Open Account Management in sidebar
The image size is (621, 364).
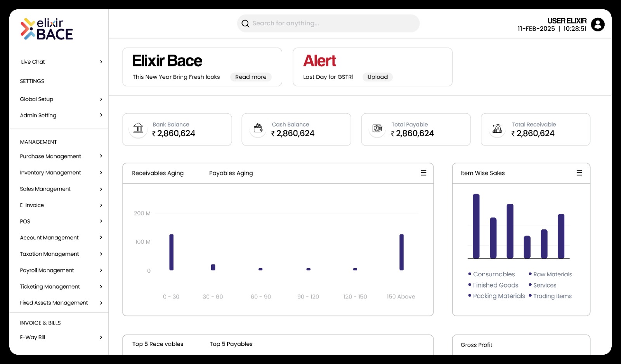(x=49, y=237)
